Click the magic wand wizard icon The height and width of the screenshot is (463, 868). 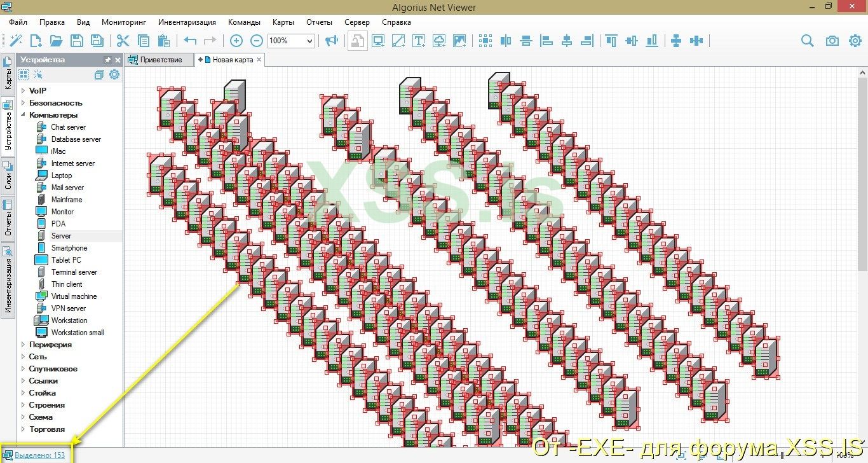tap(15, 41)
